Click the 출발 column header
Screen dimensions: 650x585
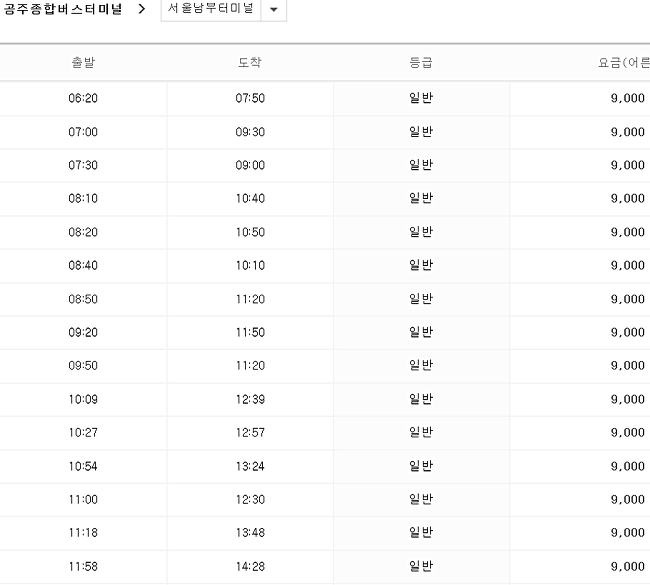pyautogui.click(x=83, y=63)
